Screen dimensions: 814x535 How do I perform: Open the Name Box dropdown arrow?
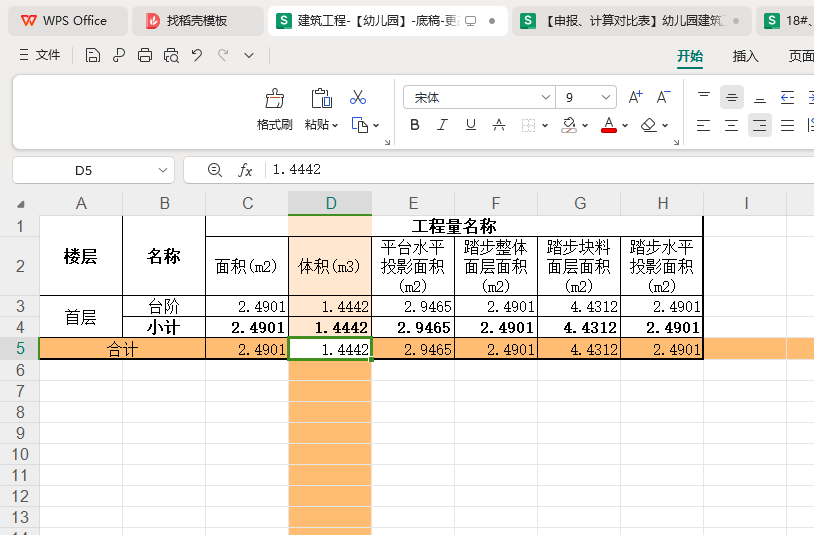tap(163, 170)
